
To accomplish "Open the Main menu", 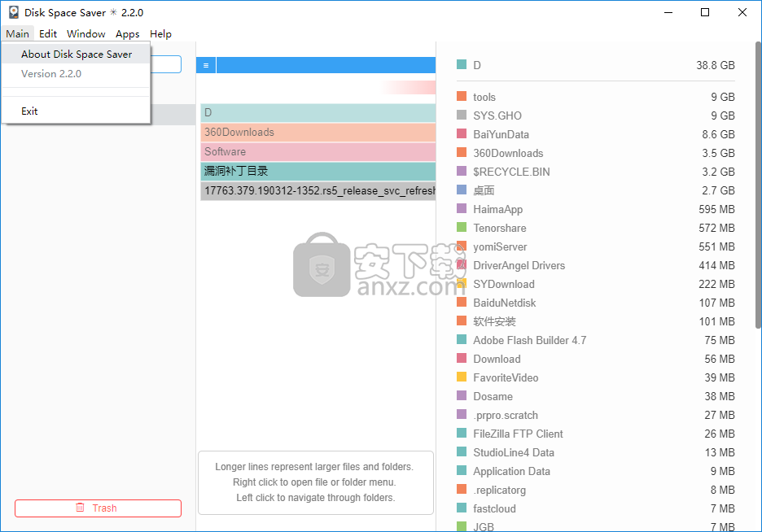I will 17,33.
